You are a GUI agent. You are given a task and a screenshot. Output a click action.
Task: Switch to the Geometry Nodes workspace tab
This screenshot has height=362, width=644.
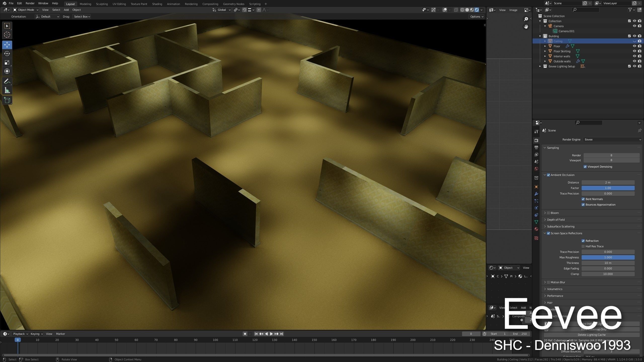[x=233, y=4]
